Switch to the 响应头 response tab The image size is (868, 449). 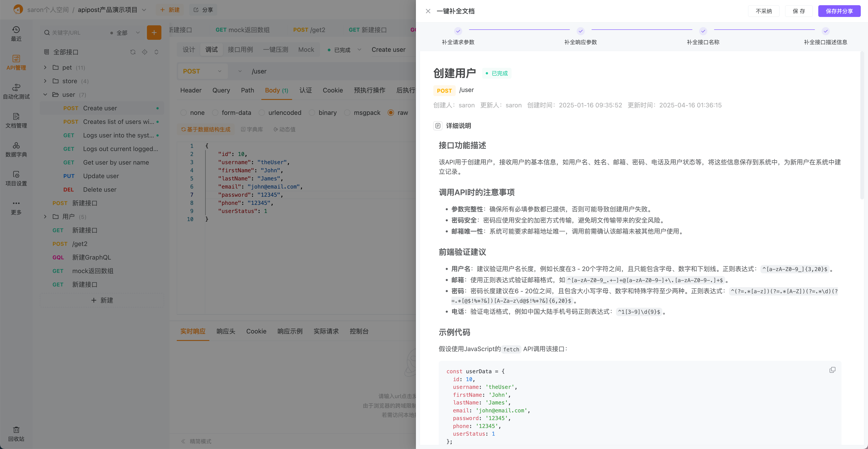pyautogui.click(x=225, y=331)
